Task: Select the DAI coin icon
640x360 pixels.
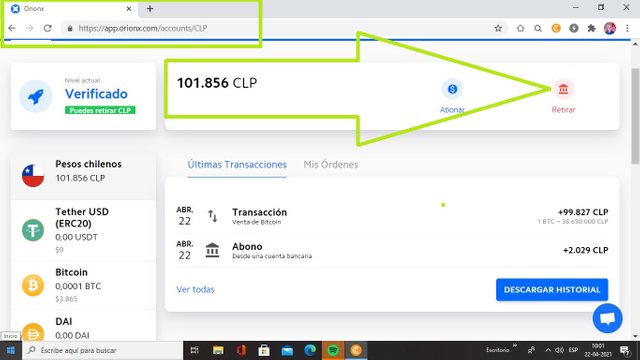Action: point(33,331)
